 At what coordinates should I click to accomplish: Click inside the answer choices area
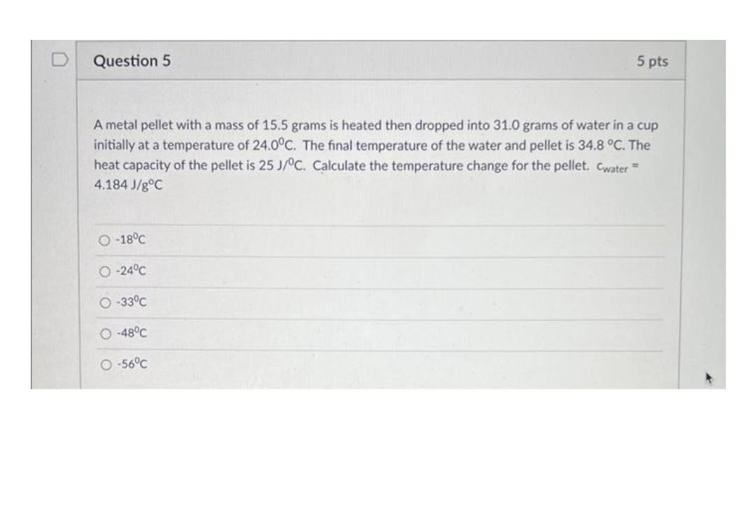[381, 301]
